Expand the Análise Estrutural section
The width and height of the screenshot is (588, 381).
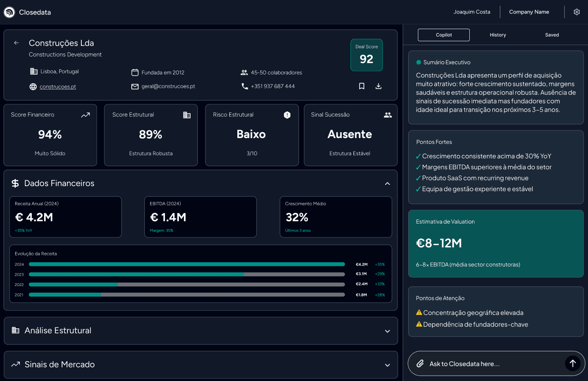point(388,331)
